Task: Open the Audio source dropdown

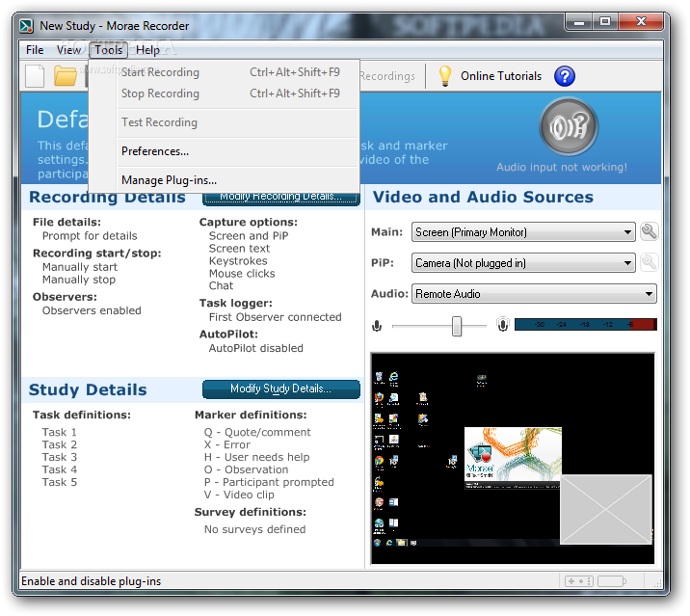Action: point(534,294)
